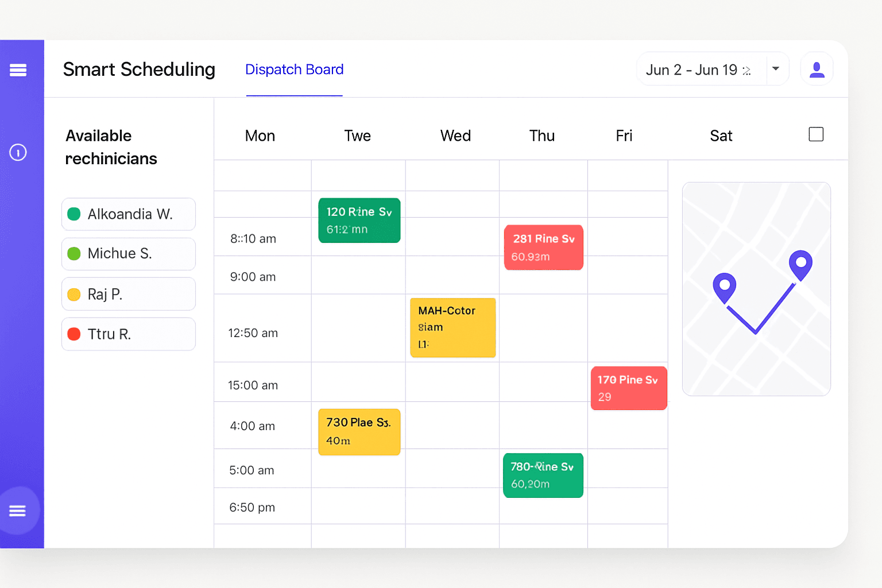Image resolution: width=882 pixels, height=588 pixels.
Task: Switch to the Dispatch Board tab
Action: 294,69
